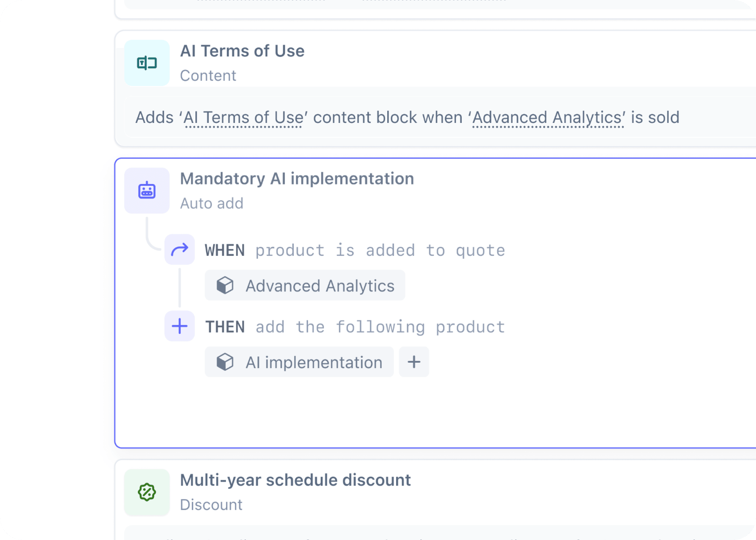Click the cube icon on Advanced Analytics chip
This screenshot has height=540, width=756.
tap(225, 285)
